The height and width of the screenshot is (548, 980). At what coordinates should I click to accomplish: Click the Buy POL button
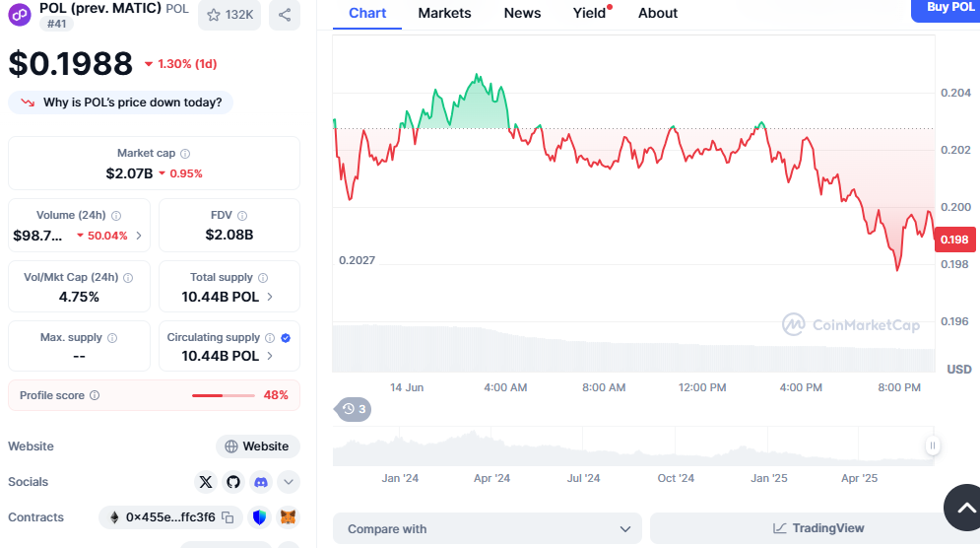point(946,9)
